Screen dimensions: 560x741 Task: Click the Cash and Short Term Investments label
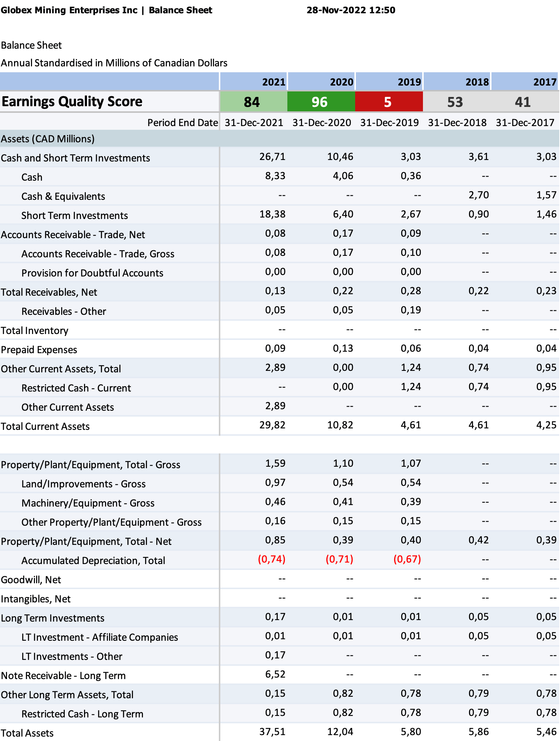click(76, 158)
